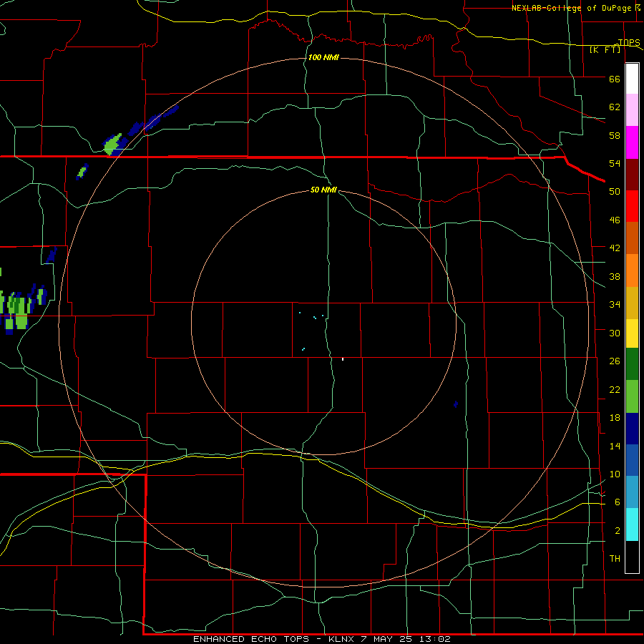The width and height of the screenshot is (644, 644).
Task: Click the "KLNX" radar site identifier
Action: [342, 639]
